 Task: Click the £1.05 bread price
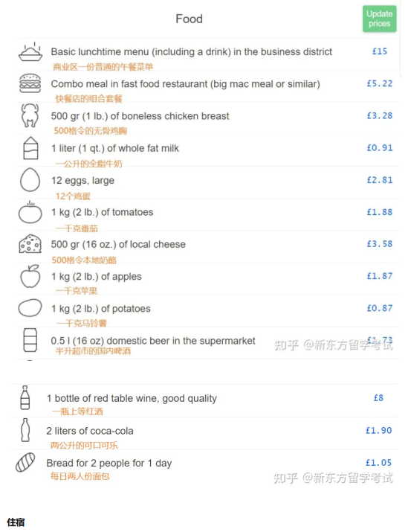click(378, 463)
